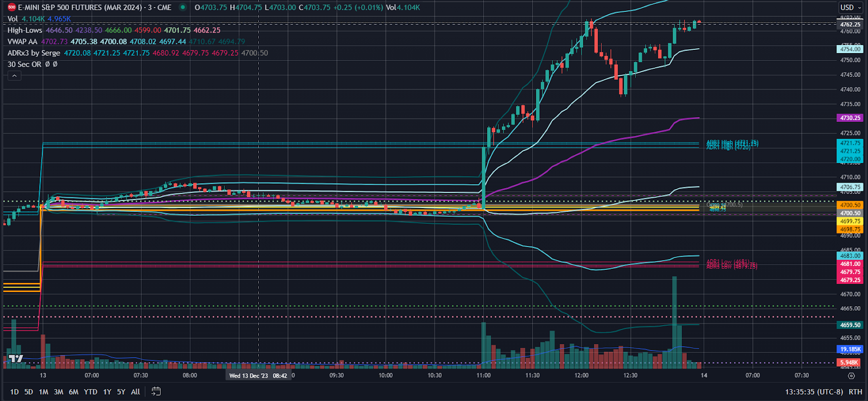Click the green 4659.50 price label
The image size is (868, 401).
850,325
